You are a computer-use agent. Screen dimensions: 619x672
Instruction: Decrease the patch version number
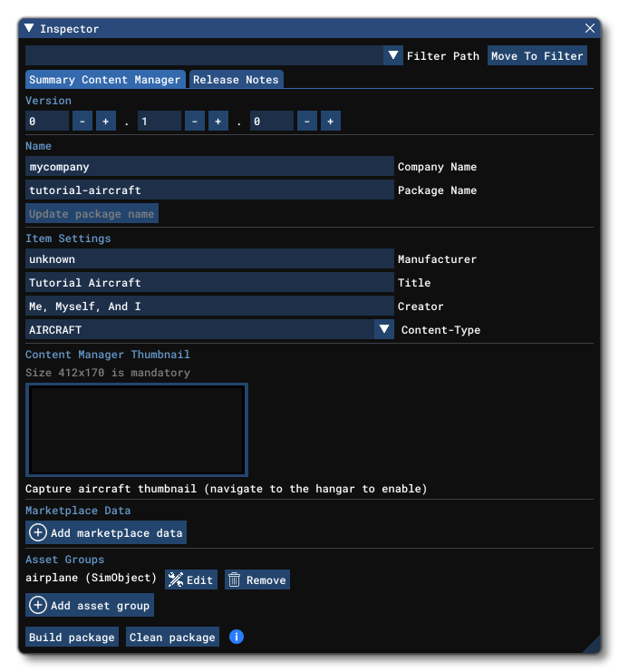click(x=307, y=122)
